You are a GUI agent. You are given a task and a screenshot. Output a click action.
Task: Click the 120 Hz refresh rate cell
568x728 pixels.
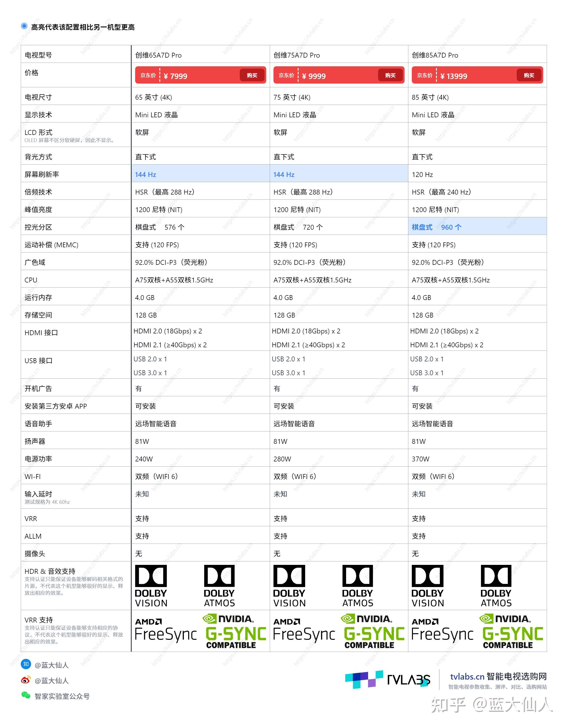(477, 173)
